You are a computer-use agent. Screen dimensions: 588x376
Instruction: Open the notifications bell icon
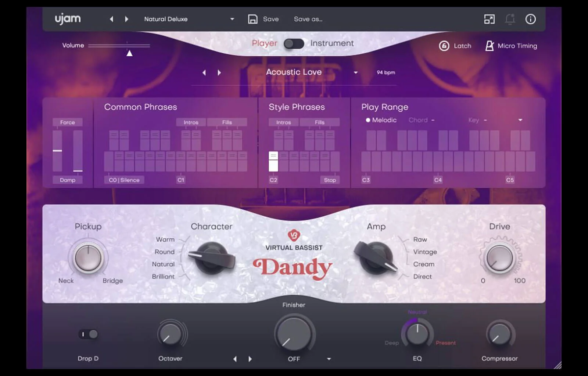(x=510, y=19)
